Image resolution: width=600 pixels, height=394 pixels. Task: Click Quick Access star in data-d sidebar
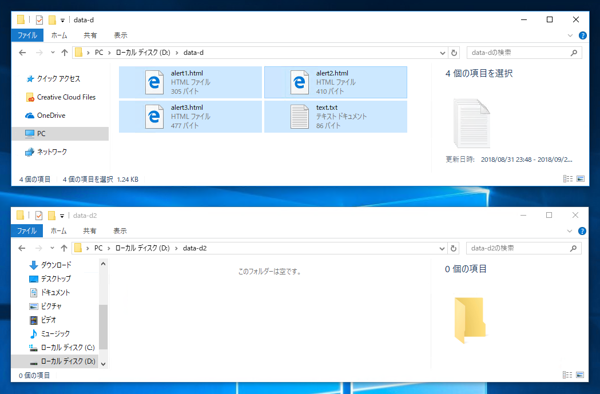(x=30, y=79)
